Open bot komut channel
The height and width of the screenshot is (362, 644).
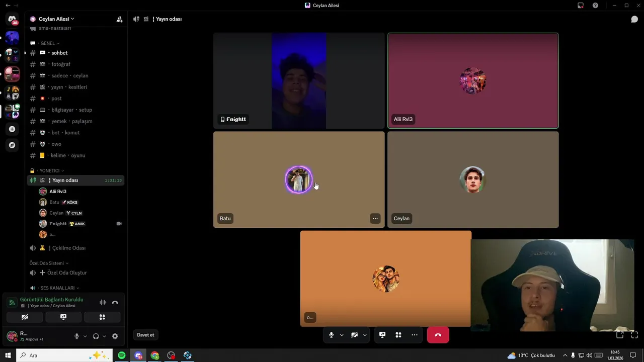click(x=75, y=133)
